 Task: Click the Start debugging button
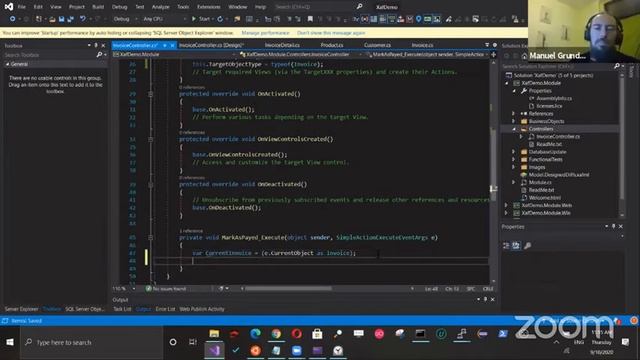click(x=200, y=19)
